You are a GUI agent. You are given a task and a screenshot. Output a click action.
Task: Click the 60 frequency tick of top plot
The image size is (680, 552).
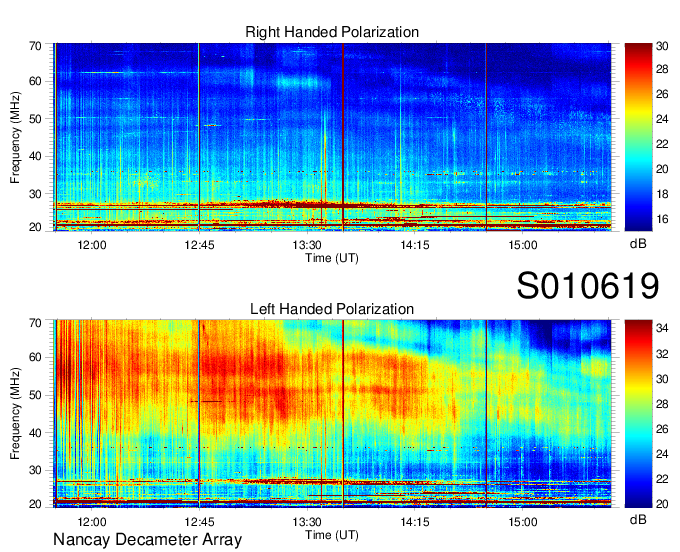[36, 81]
